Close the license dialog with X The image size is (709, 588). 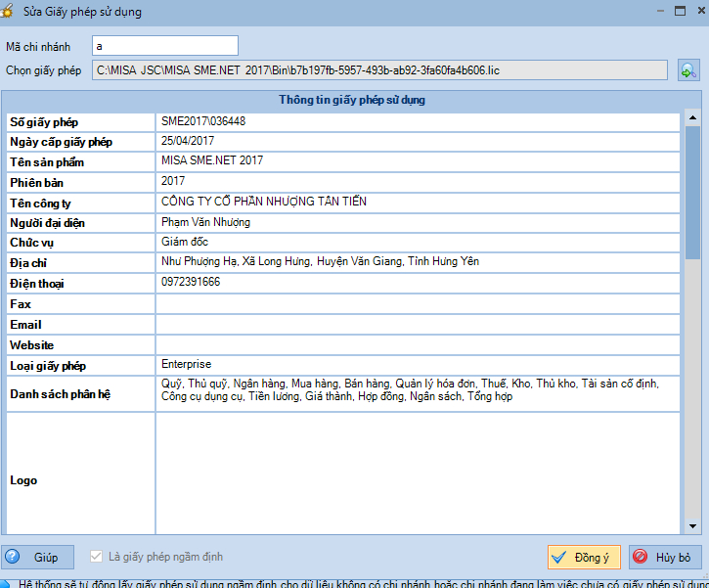tap(696, 11)
